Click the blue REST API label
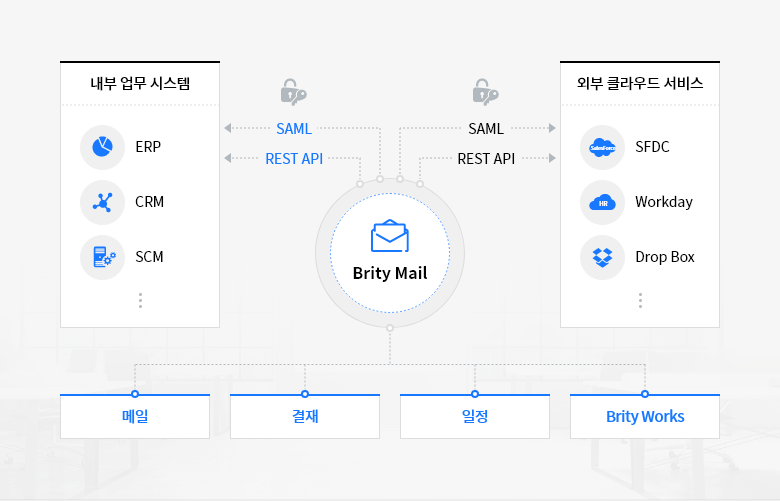 click(294, 158)
